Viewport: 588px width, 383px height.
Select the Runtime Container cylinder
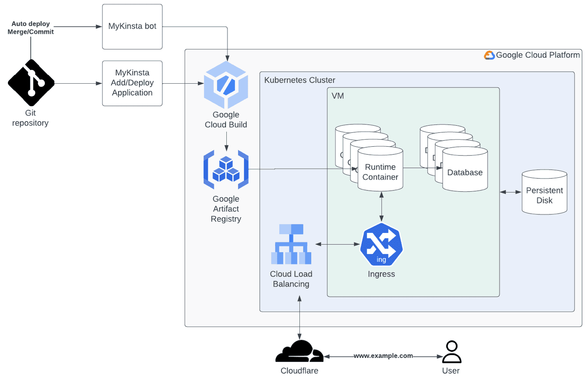tap(380, 169)
